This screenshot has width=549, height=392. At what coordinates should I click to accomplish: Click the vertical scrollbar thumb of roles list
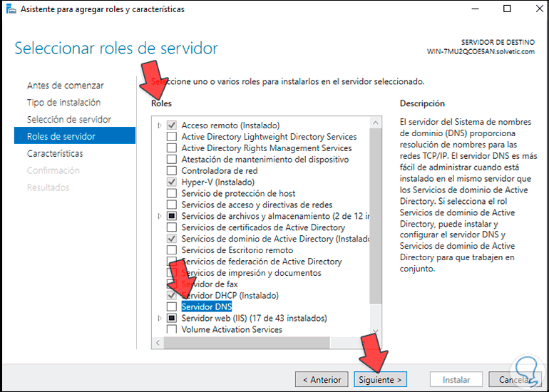(x=375, y=215)
